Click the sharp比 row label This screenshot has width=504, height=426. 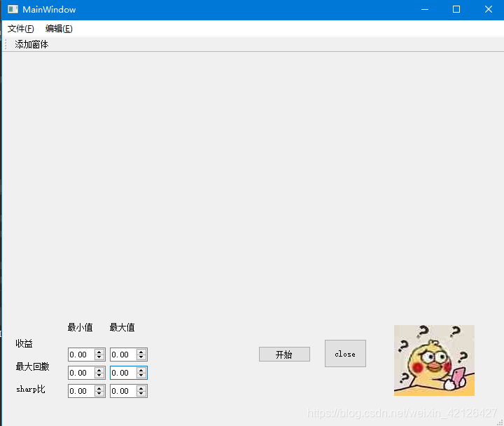coord(31,390)
